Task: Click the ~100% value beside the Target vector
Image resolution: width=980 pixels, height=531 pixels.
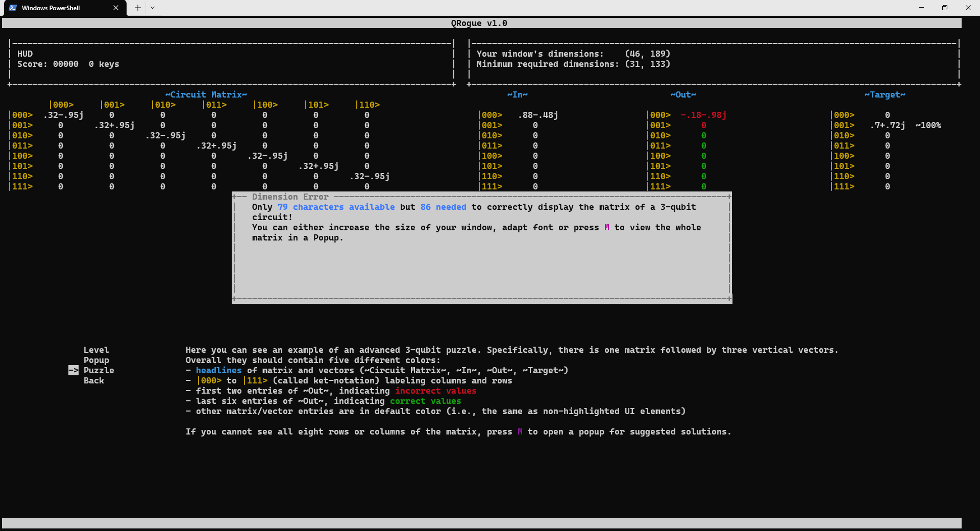Action: (x=929, y=125)
